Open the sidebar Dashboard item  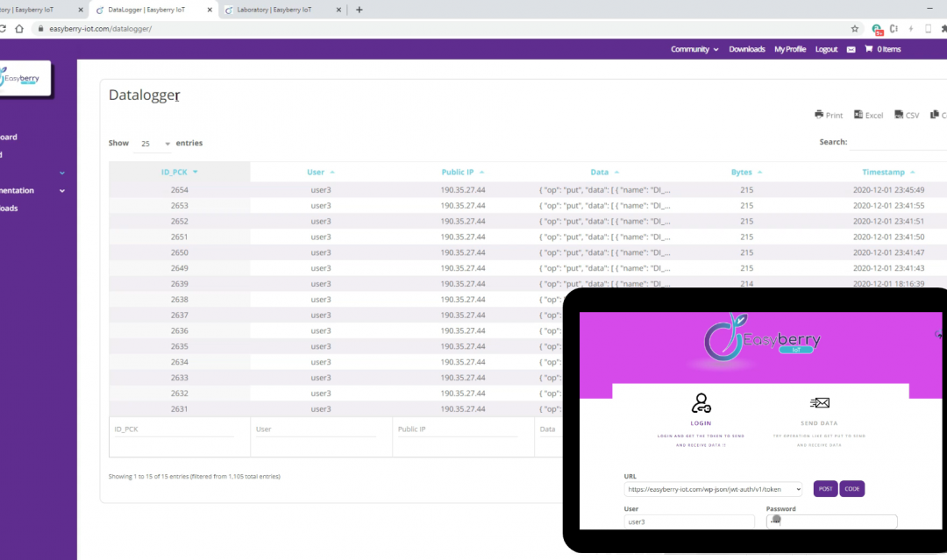coord(9,137)
